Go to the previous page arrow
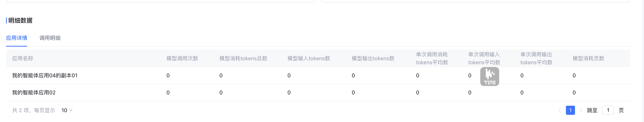Screen dimensions: 644x122 tap(560, 110)
